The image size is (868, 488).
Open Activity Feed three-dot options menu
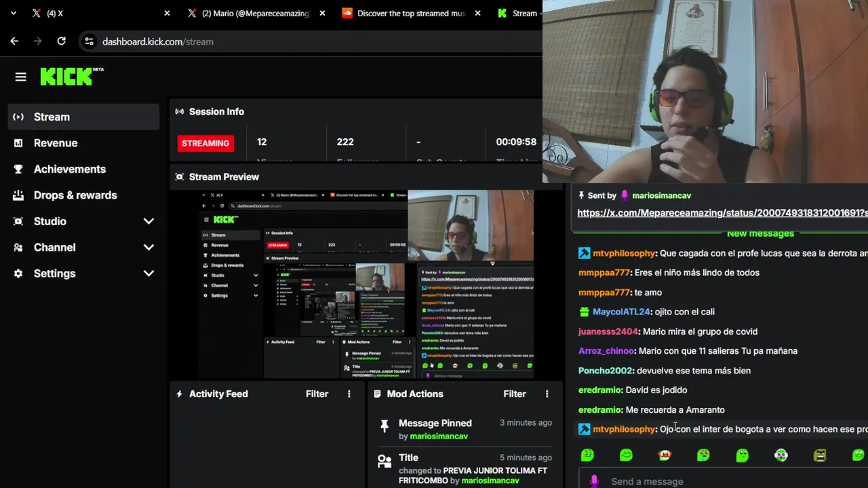click(349, 394)
